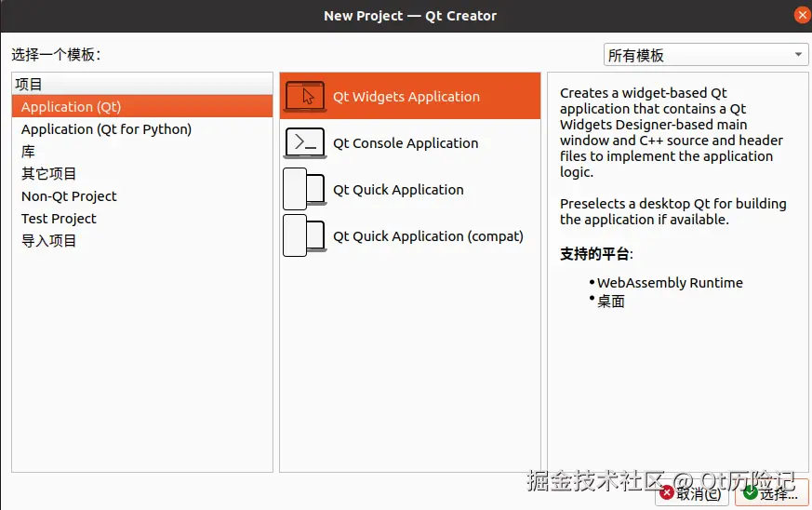This screenshot has width=812, height=510.
Task: Select the 导入项目 category
Action: click(142, 240)
